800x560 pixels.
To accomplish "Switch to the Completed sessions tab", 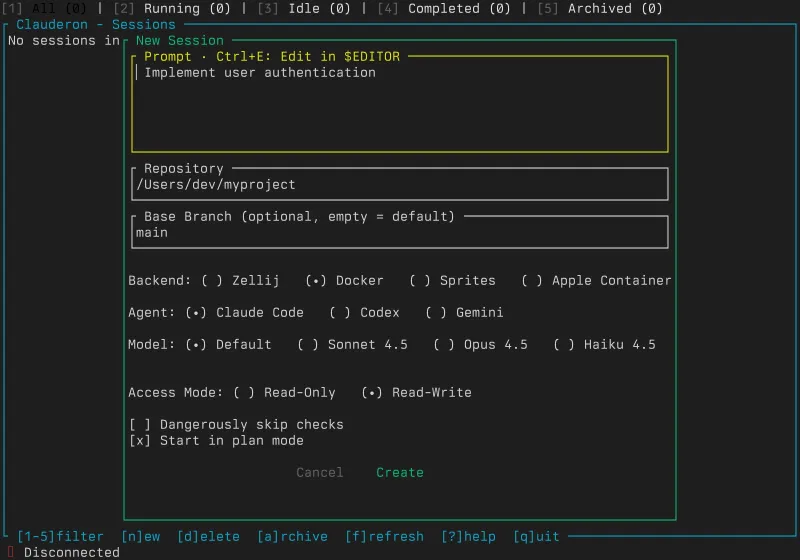I will (444, 9).
